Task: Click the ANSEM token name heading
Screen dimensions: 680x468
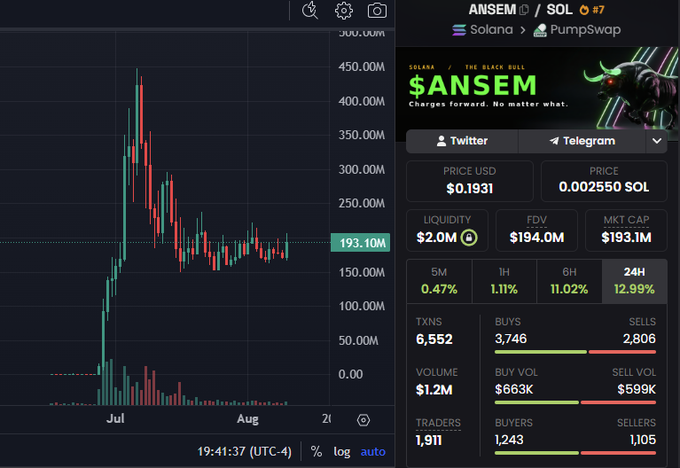Action: tap(492, 10)
